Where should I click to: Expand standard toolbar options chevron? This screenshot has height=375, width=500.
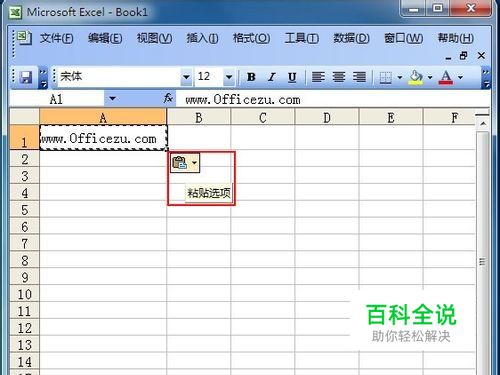tap(43, 78)
